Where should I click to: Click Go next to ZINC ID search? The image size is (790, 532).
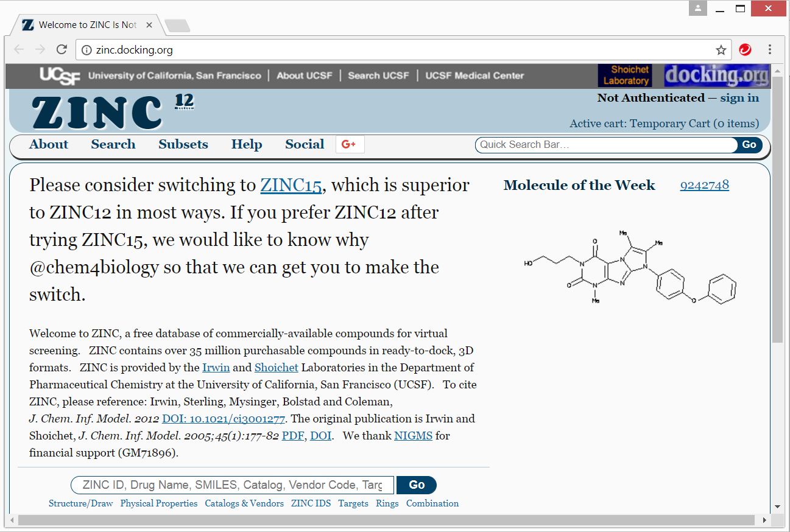(x=417, y=485)
